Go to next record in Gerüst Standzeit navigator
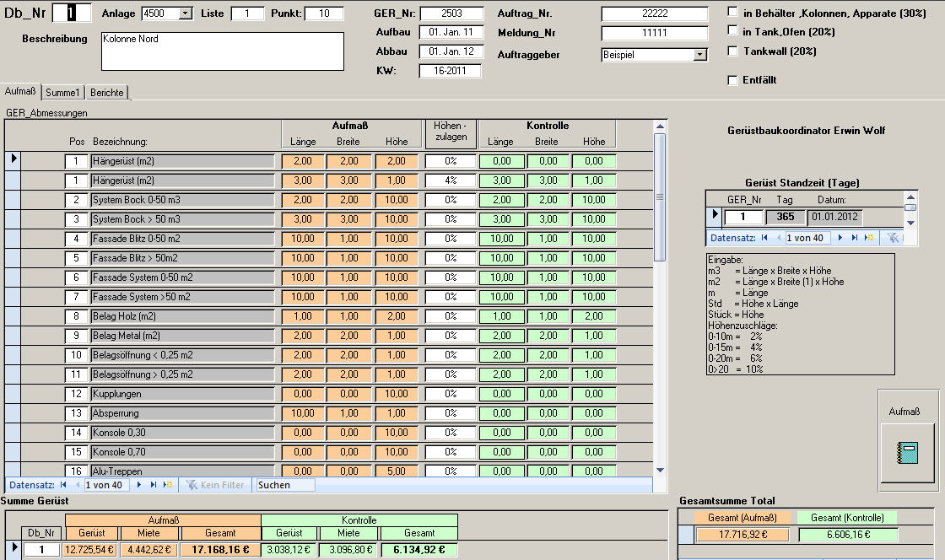Screen dimensions: 945x560 point(840,238)
